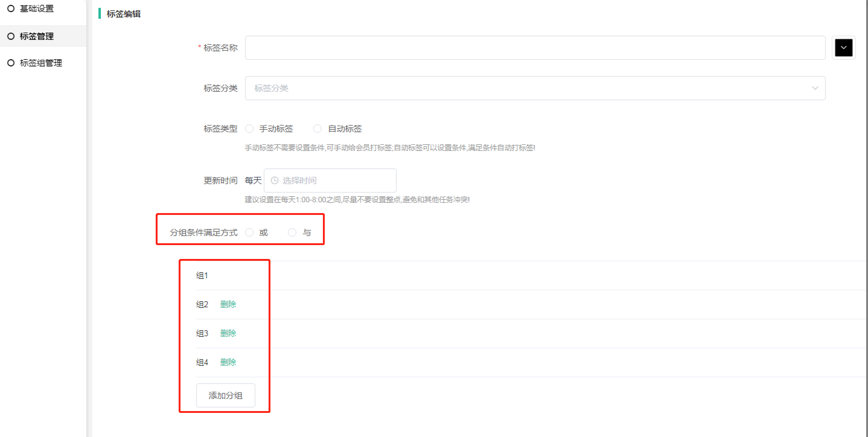Remove 组3 via the 删除 link
Image resolution: width=868 pixels, height=437 pixels.
[228, 334]
